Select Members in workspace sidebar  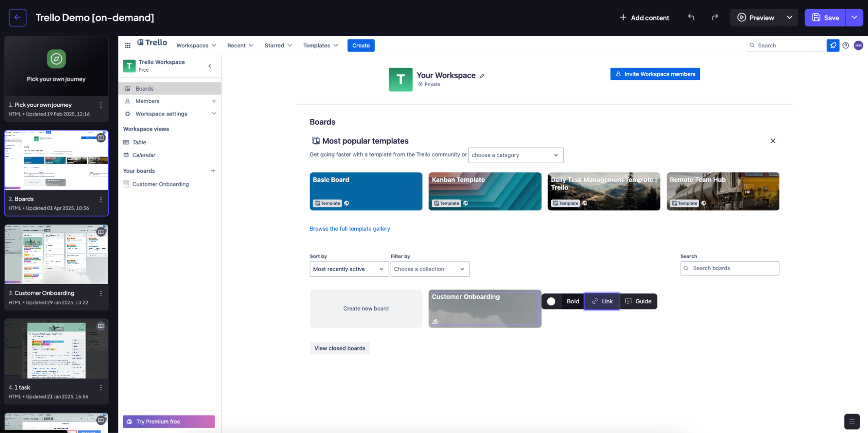click(147, 101)
